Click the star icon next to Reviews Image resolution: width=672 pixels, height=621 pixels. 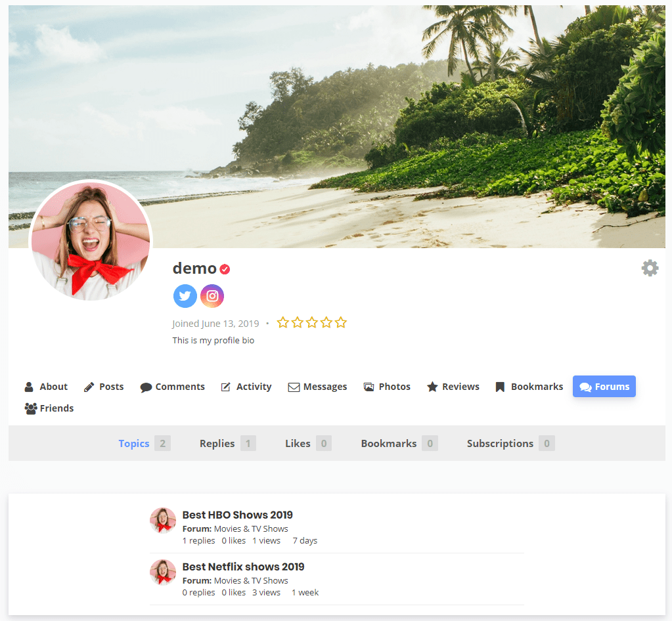(432, 387)
